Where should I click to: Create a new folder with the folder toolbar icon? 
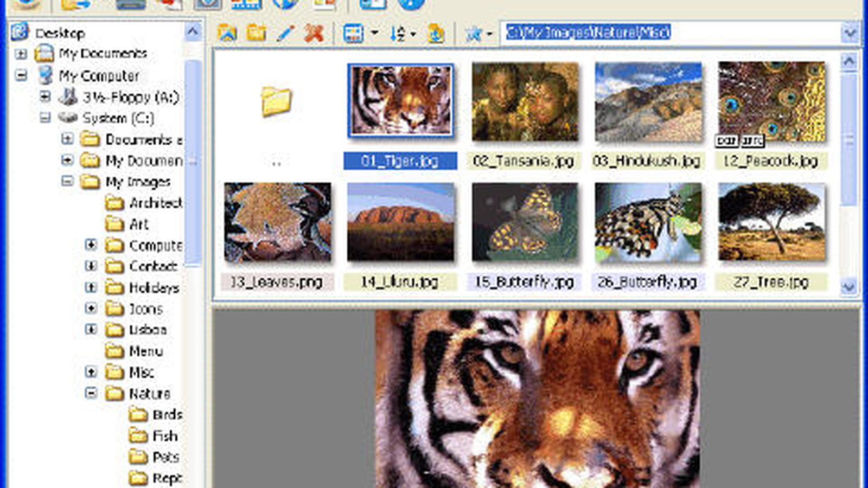pos(256,33)
